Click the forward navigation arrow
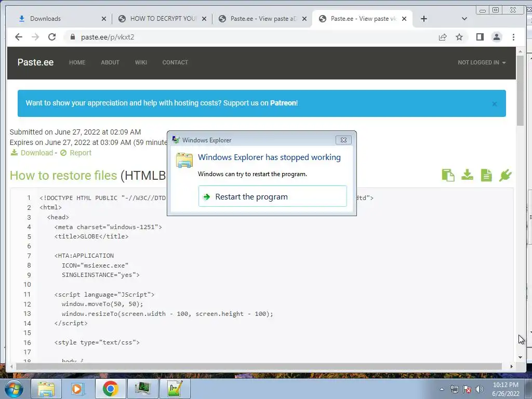This screenshot has width=532, height=399. [35, 37]
